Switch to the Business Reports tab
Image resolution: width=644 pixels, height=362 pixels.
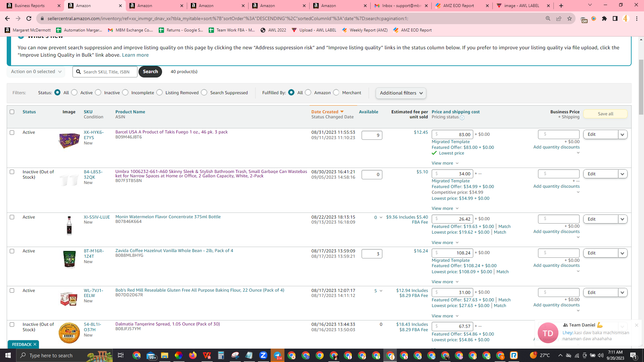[34, 6]
